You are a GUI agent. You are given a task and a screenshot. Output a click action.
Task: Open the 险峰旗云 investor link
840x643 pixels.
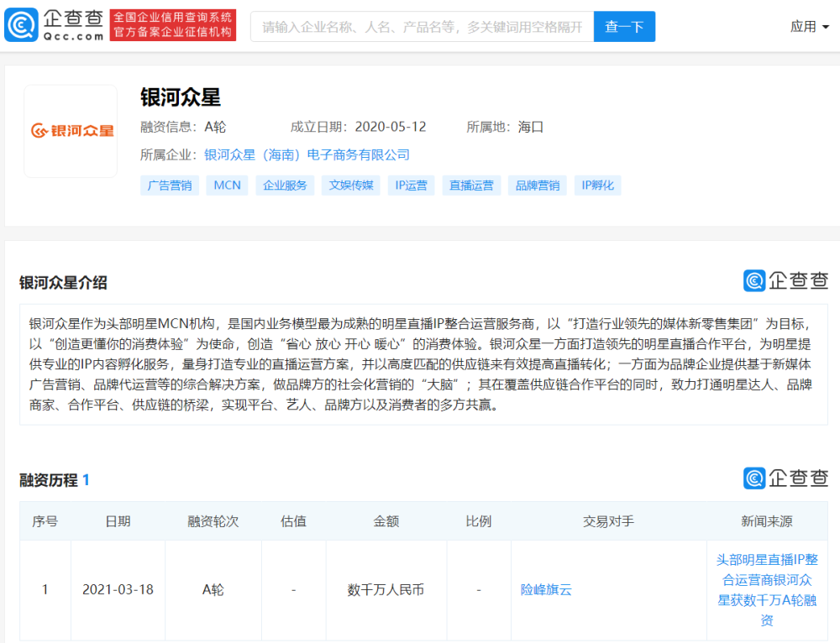pyautogui.click(x=546, y=589)
